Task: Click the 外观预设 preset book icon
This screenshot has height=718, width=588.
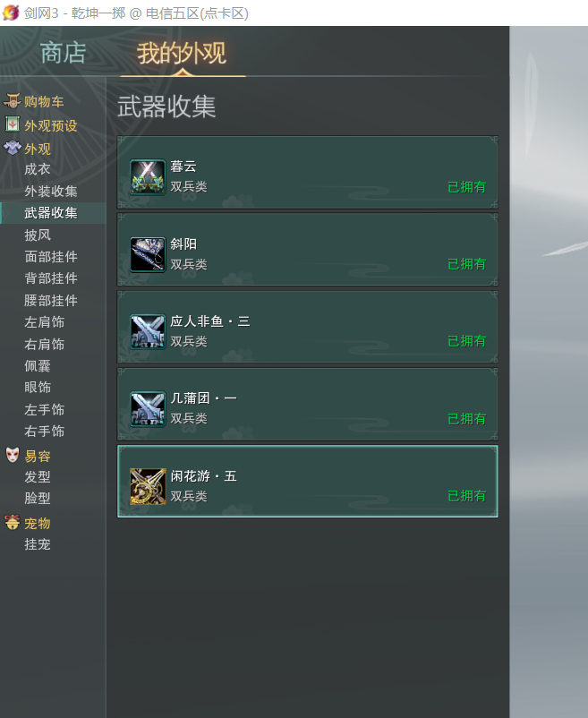Action: coord(13,124)
